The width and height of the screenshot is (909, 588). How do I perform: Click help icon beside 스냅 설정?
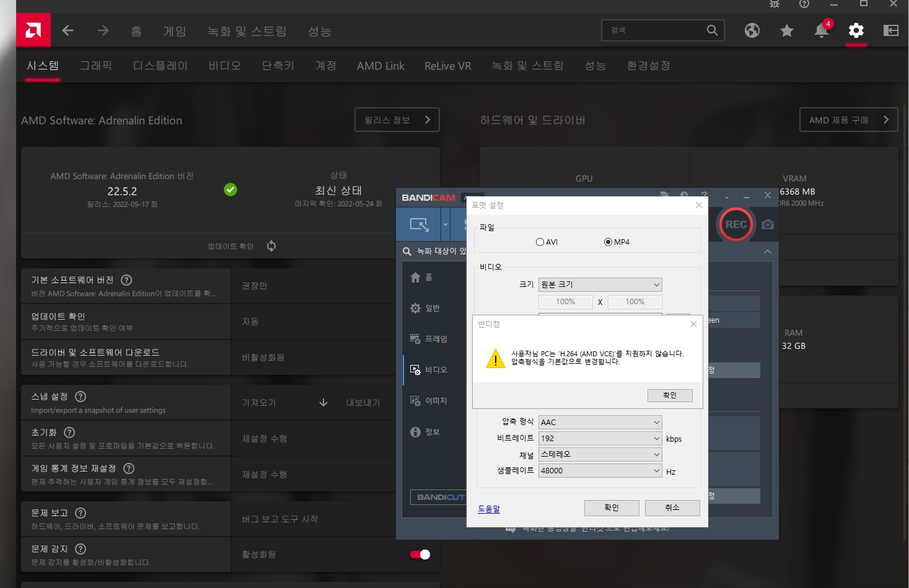[x=81, y=397]
